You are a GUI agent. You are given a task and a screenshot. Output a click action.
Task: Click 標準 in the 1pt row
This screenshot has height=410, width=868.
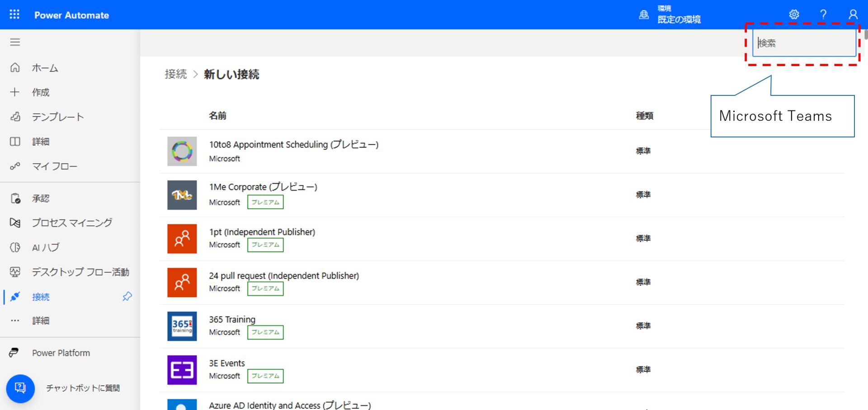tap(643, 238)
